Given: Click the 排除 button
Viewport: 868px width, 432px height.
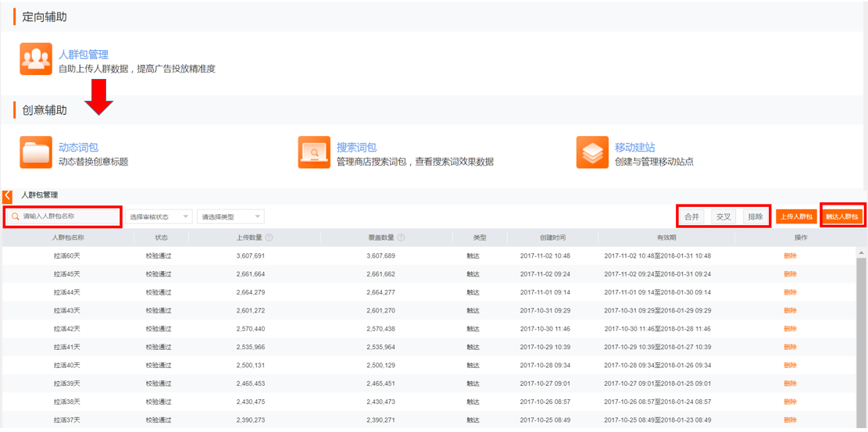Looking at the screenshot, I should [755, 216].
